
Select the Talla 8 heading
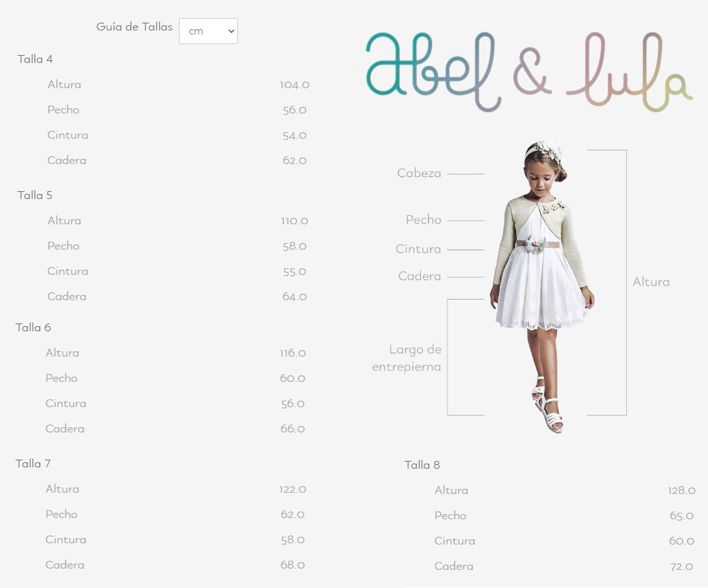[x=422, y=465]
